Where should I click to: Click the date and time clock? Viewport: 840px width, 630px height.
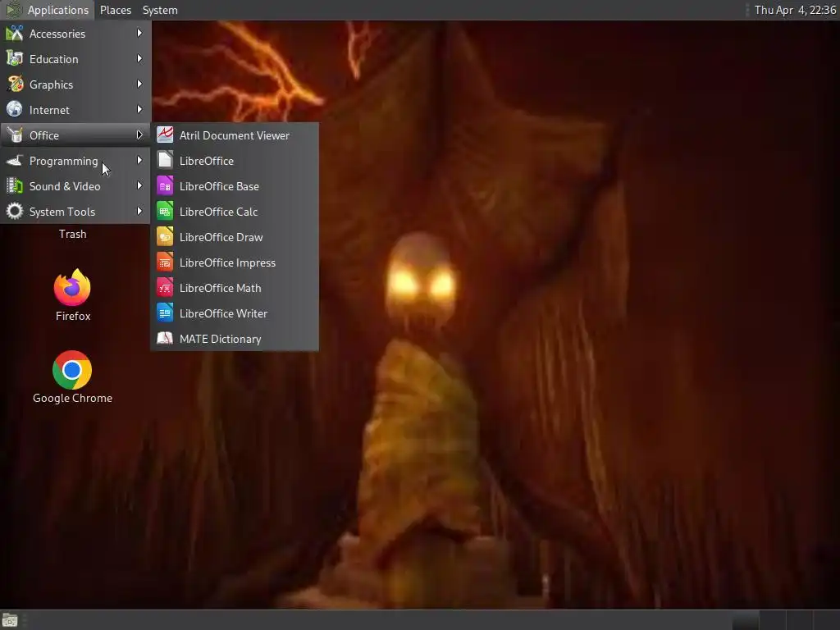coord(794,10)
